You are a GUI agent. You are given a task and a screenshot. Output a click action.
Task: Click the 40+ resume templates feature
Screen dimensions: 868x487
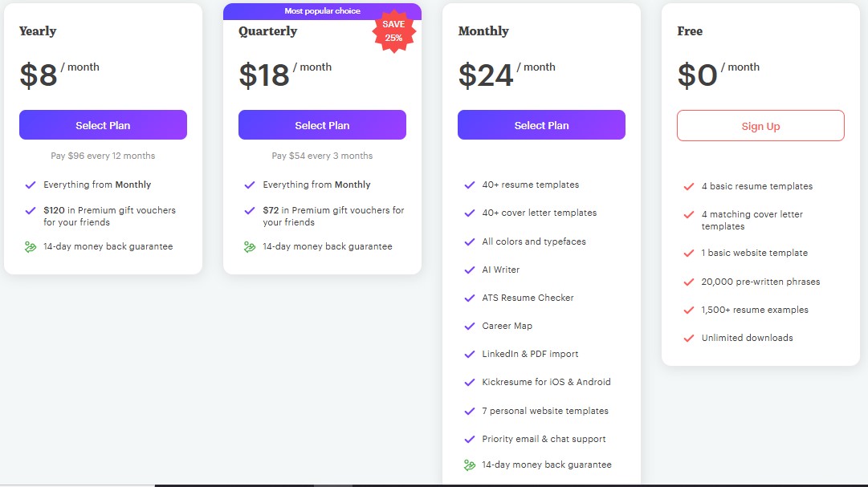(531, 185)
